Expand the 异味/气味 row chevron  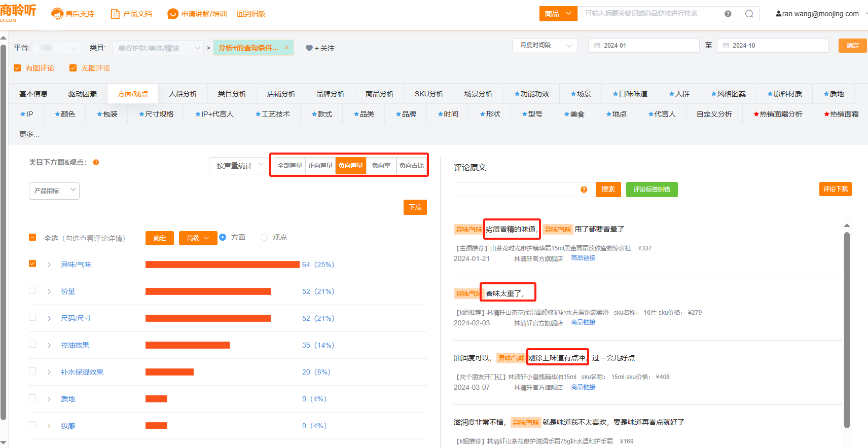tap(49, 265)
